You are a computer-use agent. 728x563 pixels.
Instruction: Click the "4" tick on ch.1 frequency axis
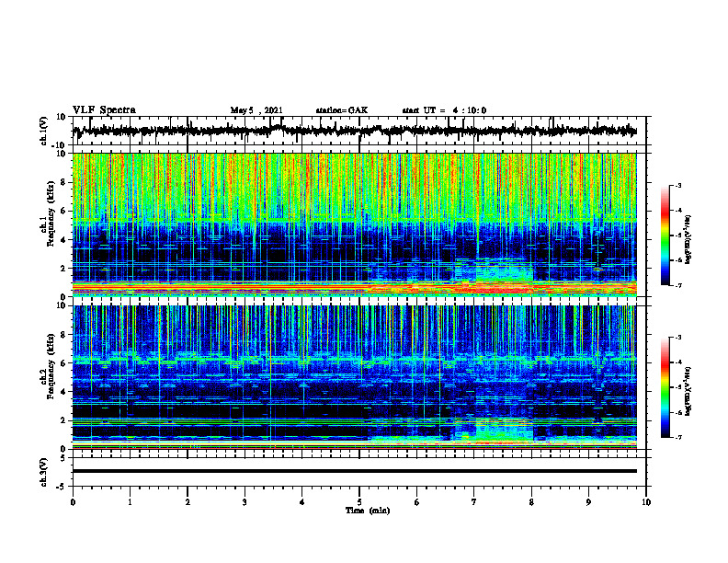click(x=64, y=240)
